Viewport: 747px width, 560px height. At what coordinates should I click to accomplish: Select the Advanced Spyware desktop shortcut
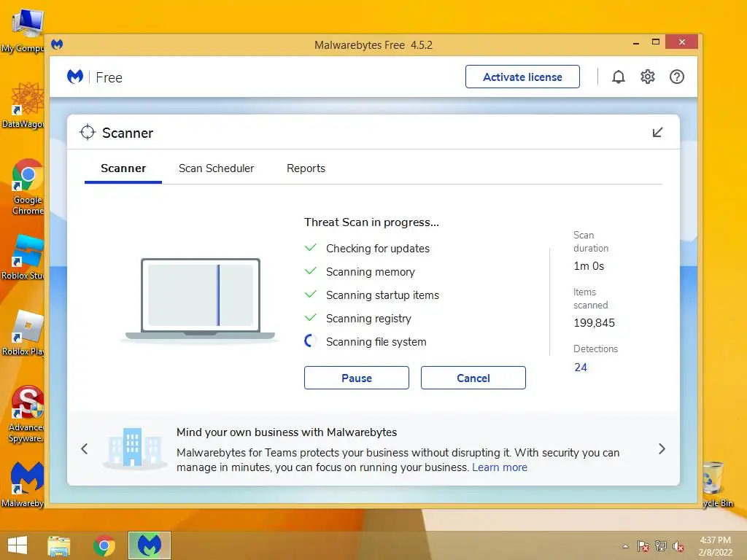point(26,414)
